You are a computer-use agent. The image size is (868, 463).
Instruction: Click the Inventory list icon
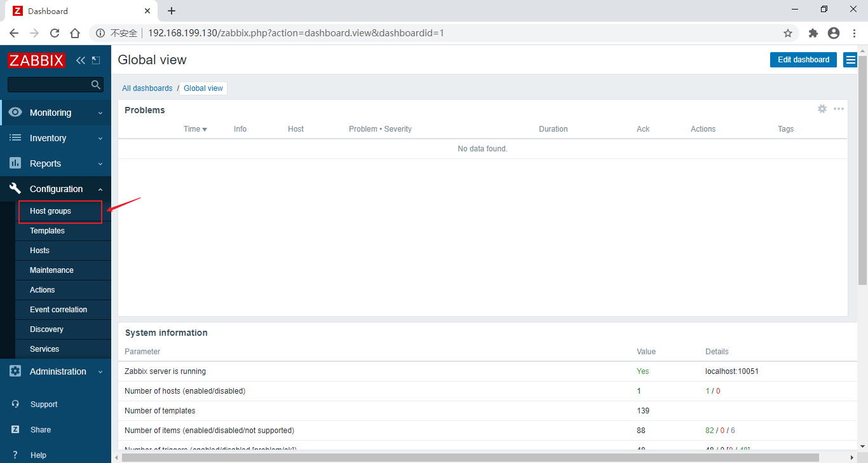click(x=15, y=137)
